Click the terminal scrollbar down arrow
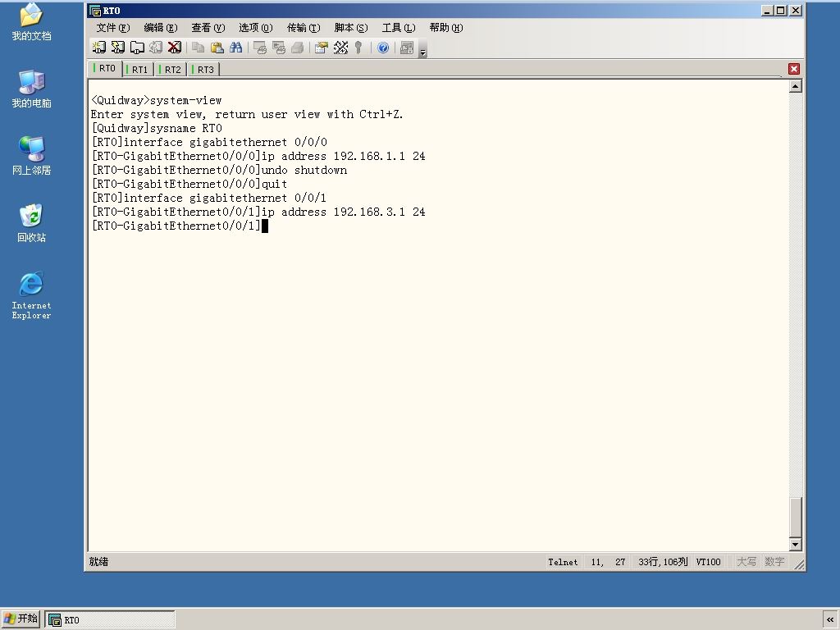The image size is (840, 630). coord(796,545)
